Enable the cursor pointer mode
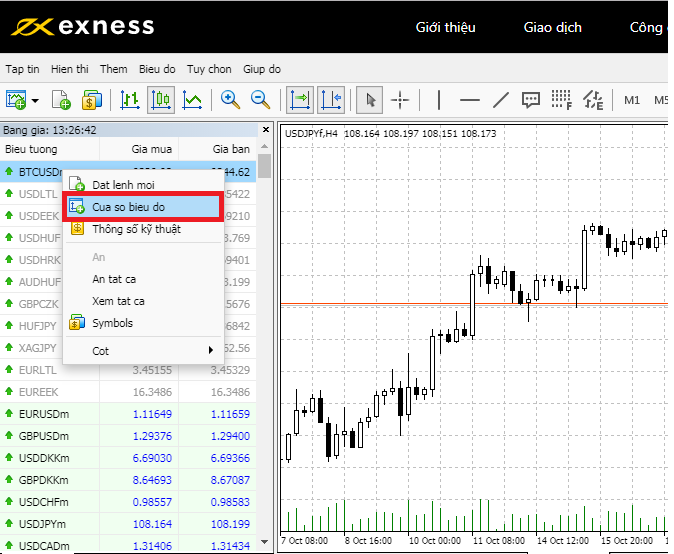 click(x=370, y=100)
